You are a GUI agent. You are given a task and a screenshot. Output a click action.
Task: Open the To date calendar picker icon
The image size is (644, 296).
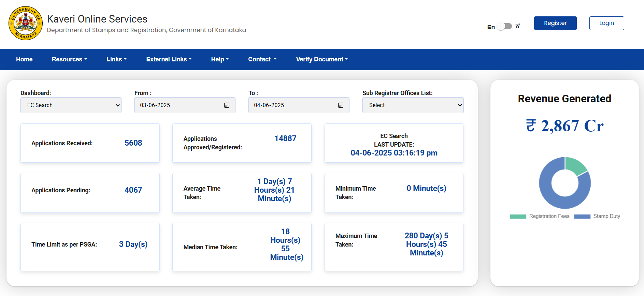click(x=341, y=105)
